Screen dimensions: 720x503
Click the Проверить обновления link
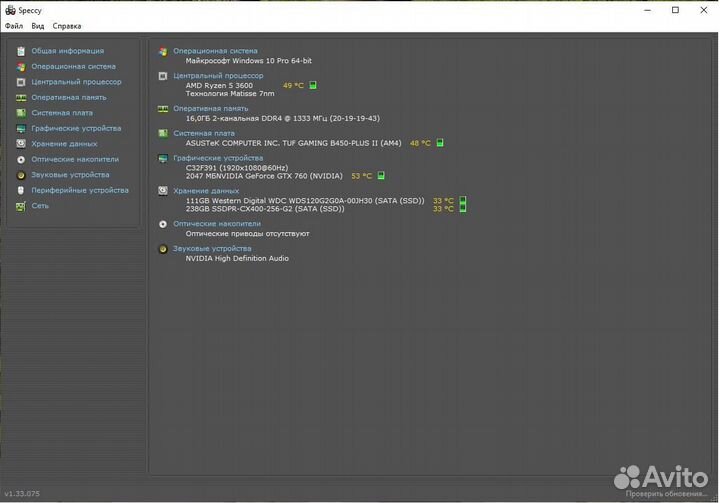(x=668, y=494)
